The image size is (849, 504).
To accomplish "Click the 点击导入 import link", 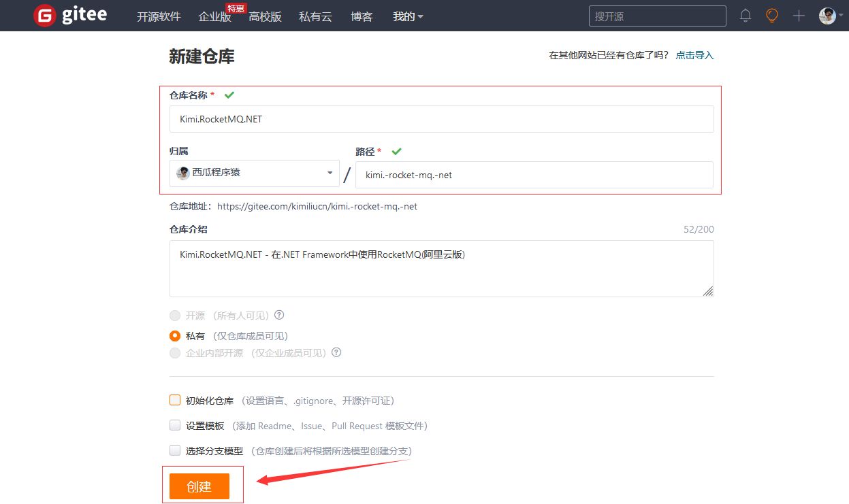I will [x=694, y=55].
